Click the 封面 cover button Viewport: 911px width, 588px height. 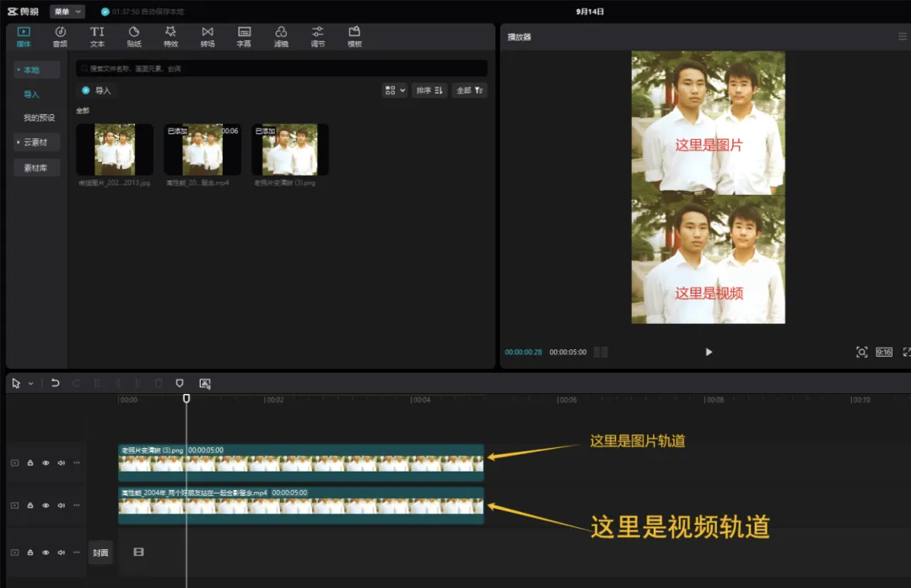[x=100, y=553]
